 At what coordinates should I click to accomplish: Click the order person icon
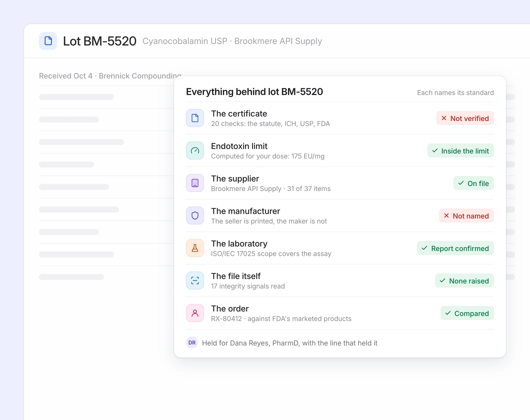195,313
